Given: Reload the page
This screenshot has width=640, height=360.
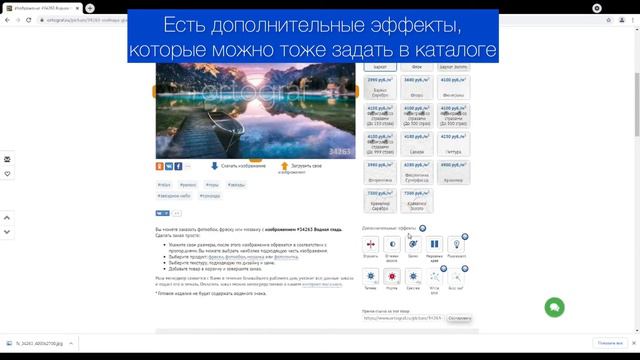Looking at the screenshot, I should pyautogui.click(x=29, y=20).
